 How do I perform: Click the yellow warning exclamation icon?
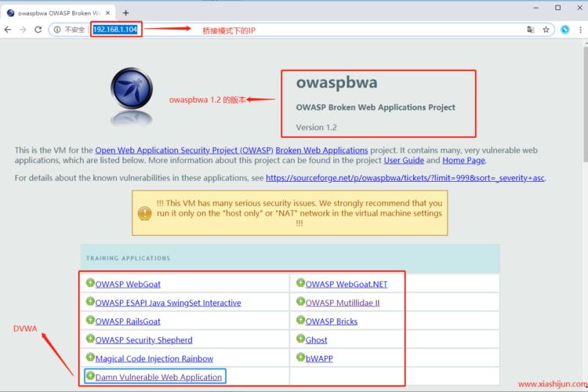tap(144, 213)
